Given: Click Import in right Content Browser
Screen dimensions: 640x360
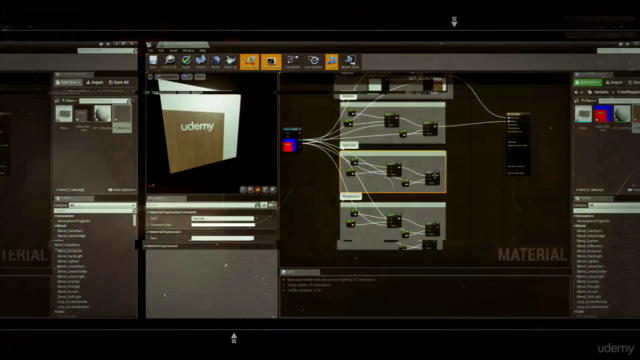Looking at the screenshot, I should click(x=614, y=82).
